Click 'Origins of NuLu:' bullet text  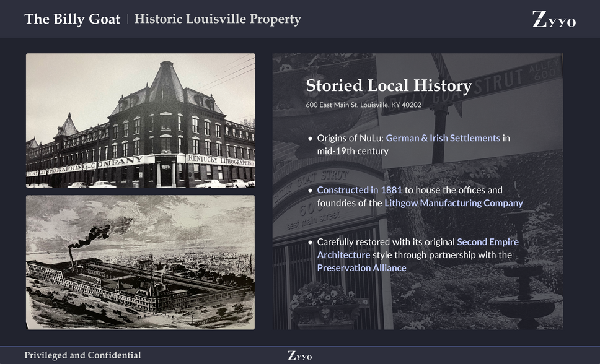point(350,138)
